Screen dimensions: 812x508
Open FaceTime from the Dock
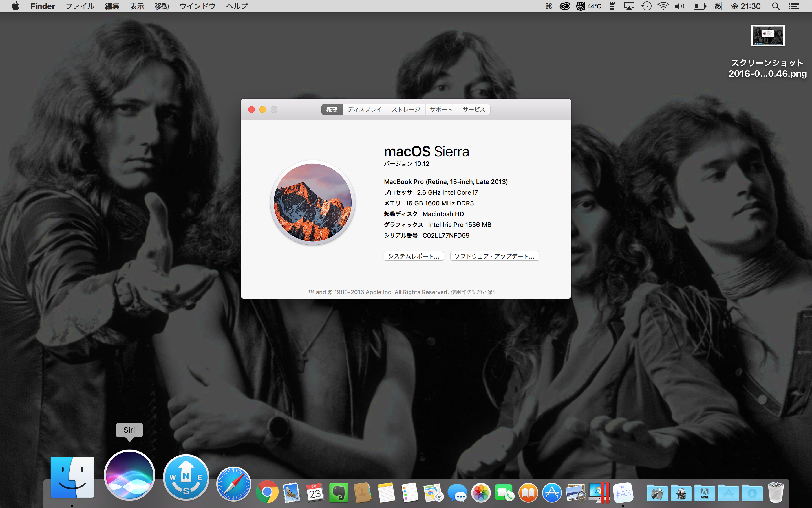(504, 492)
